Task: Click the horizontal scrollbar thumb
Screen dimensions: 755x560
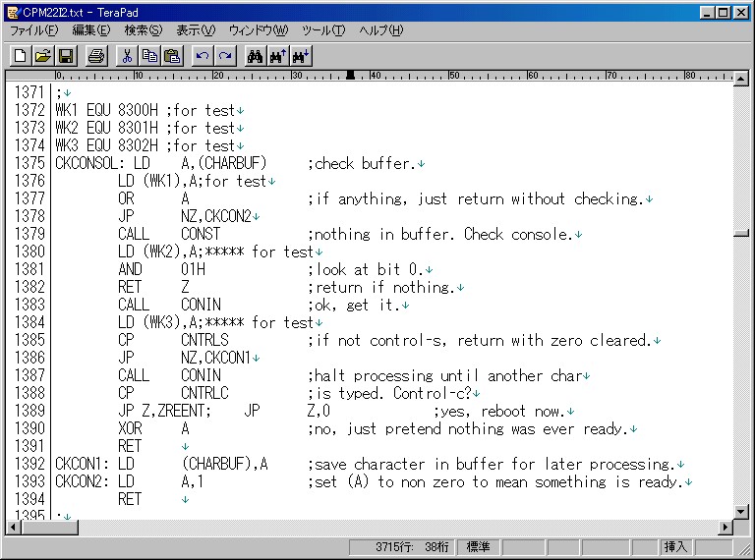Action: pos(50,528)
